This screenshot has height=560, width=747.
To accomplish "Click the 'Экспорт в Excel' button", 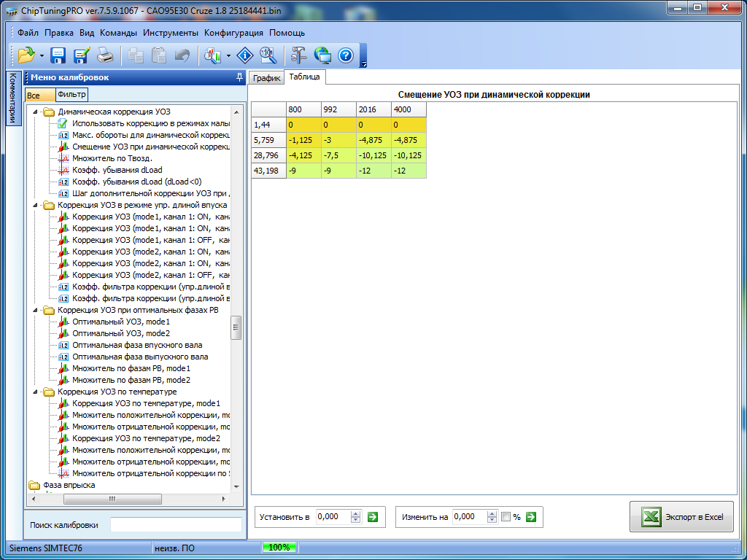I will point(682,517).
